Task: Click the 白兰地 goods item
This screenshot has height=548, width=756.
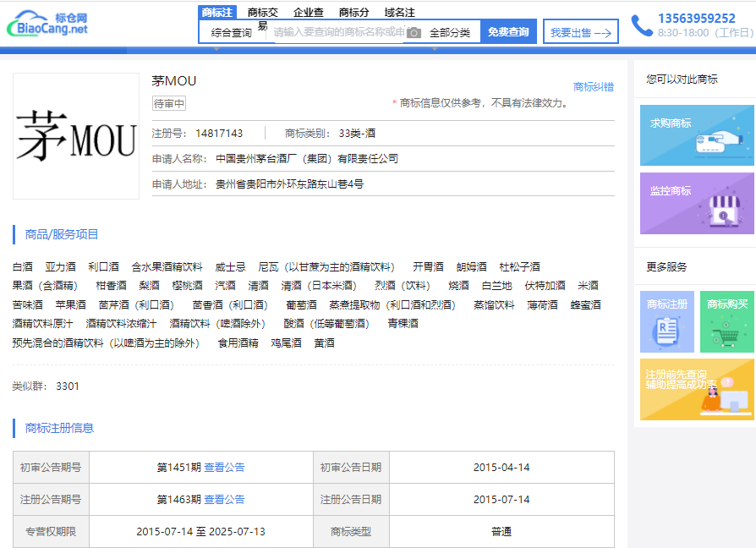Action: point(496,286)
